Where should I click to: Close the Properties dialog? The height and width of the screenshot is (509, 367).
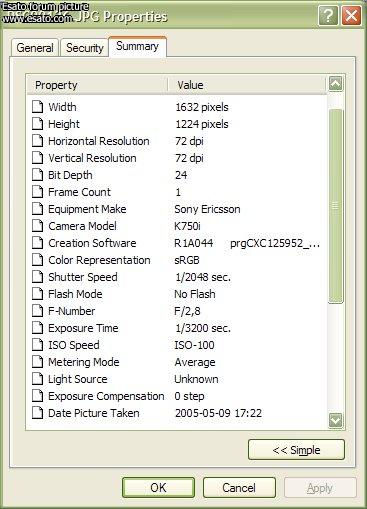click(351, 15)
